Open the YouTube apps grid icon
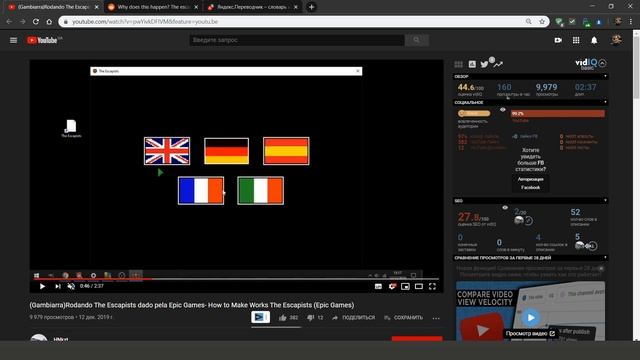 (576, 40)
